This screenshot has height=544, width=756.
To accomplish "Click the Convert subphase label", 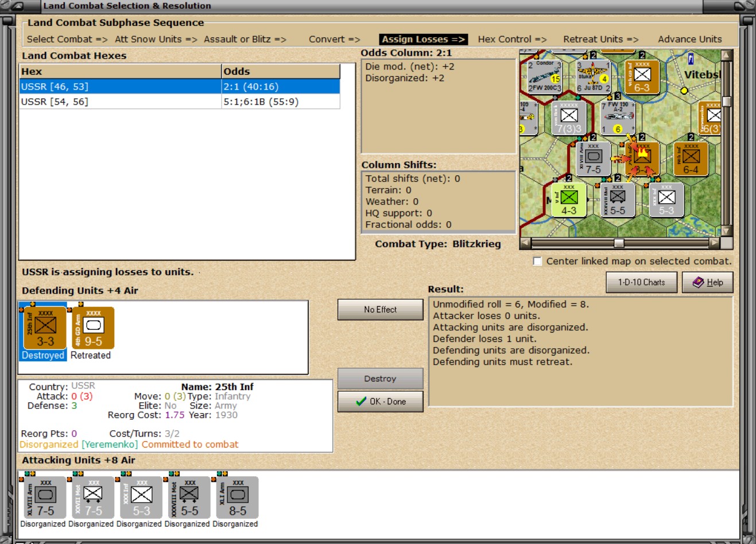I will tap(335, 39).
